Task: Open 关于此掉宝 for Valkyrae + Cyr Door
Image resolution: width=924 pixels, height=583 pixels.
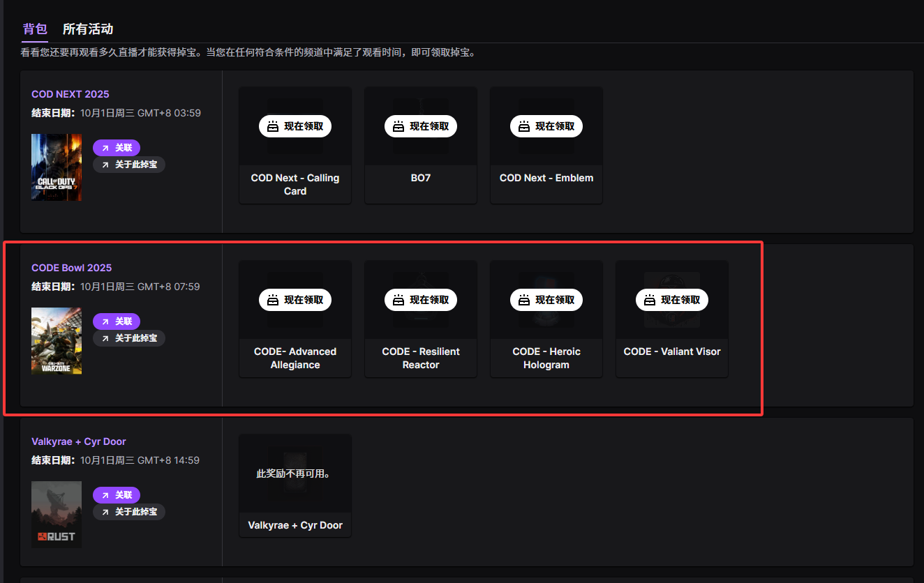Action: point(129,512)
